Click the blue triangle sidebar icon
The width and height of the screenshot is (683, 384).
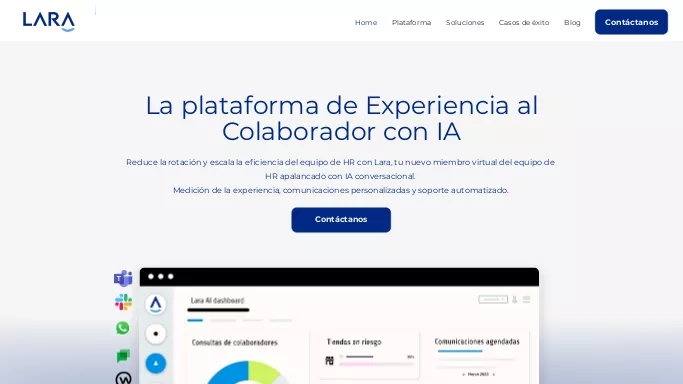click(x=156, y=363)
